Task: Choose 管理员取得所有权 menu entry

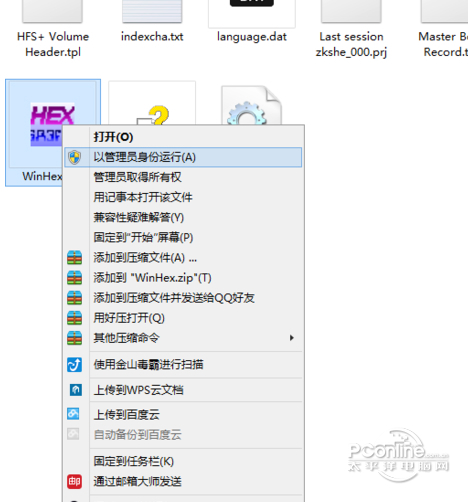Action: click(x=183, y=177)
